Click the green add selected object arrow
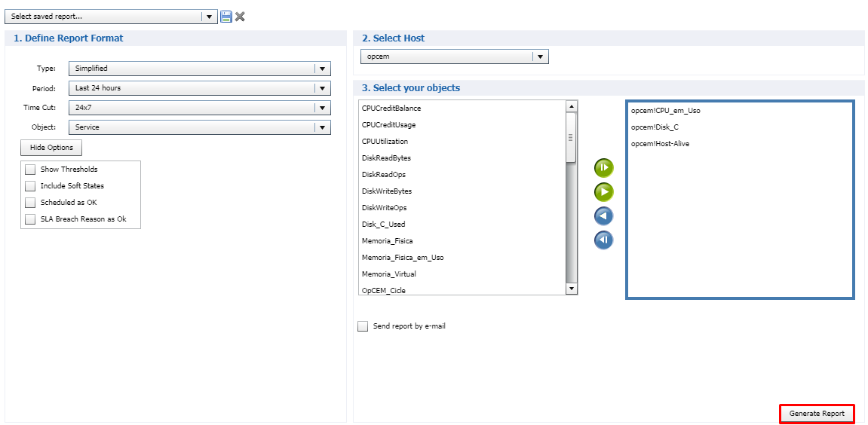Screen dimensions: 868x425 click(x=603, y=191)
